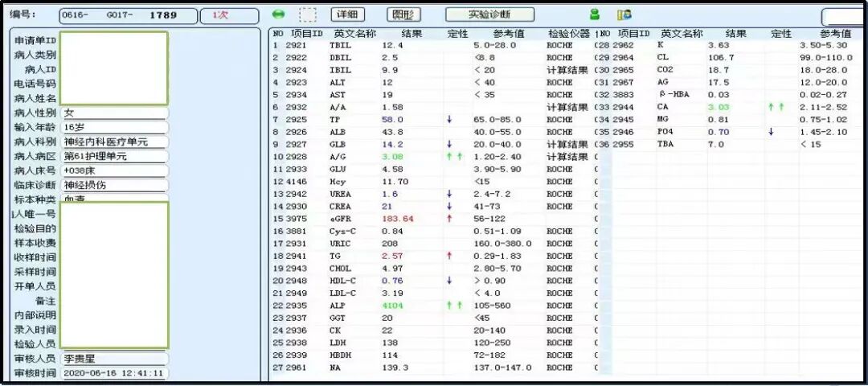Image resolution: width=868 pixels, height=386 pixels.
Task: Click the 病人性别 field showing 女
Action: (x=113, y=113)
